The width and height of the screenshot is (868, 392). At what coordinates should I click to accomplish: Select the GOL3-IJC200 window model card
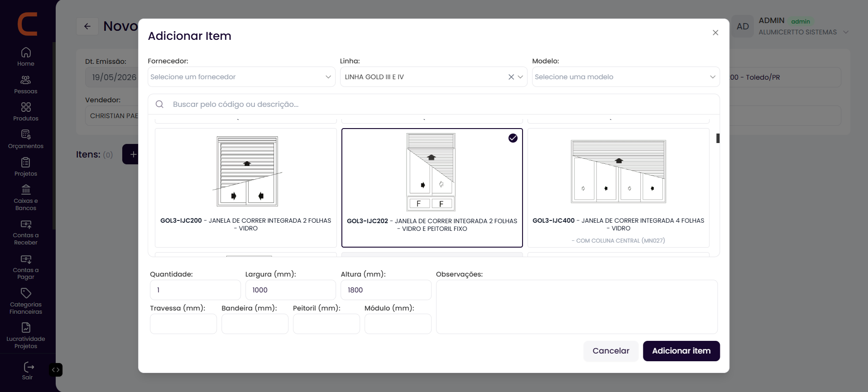(246, 187)
